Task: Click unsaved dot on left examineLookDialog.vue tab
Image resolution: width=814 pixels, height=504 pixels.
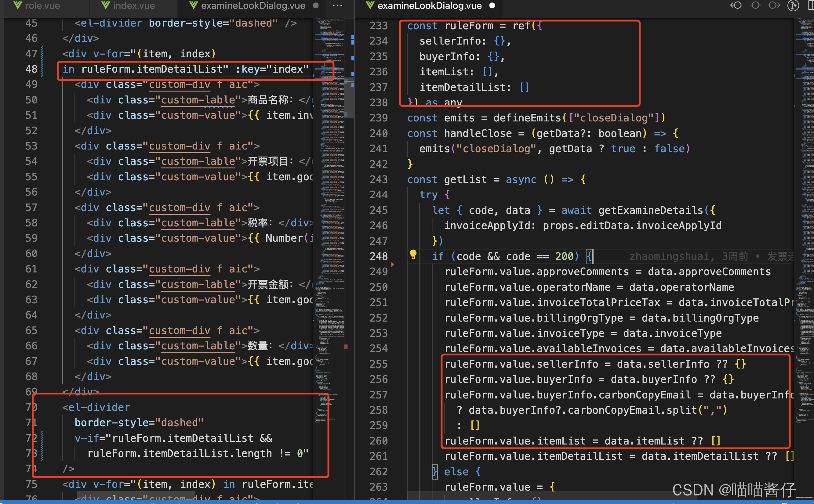Action: (x=316, y=5)
